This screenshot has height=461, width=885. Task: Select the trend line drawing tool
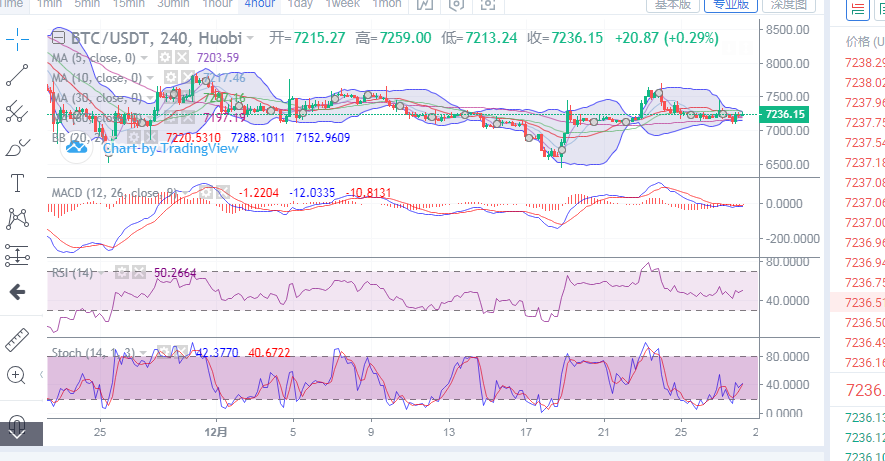pyautogui.click(x=17, y=77)
